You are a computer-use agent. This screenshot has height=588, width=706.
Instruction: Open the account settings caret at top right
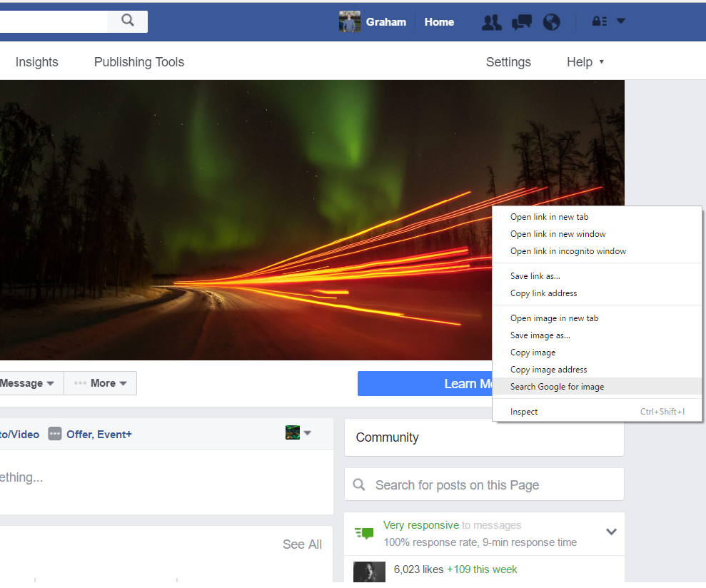620,21
